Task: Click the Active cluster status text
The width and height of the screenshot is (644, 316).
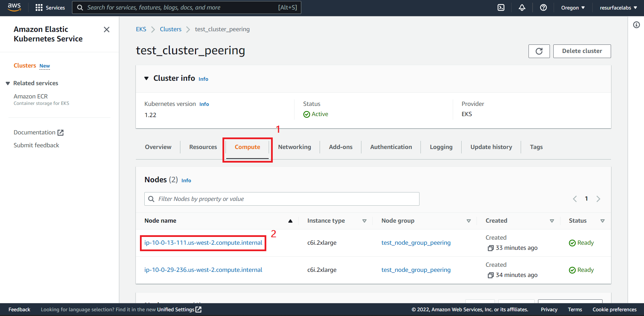Action: [x=320, y=114]
